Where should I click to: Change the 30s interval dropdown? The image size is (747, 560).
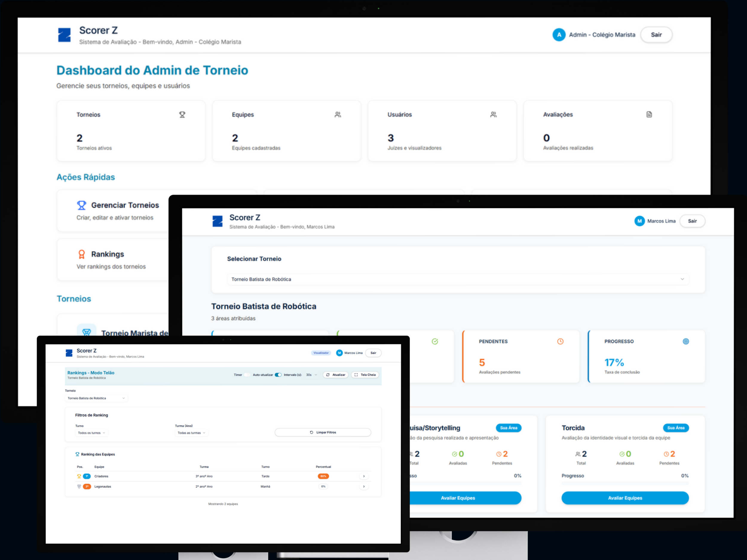point(311,375)
